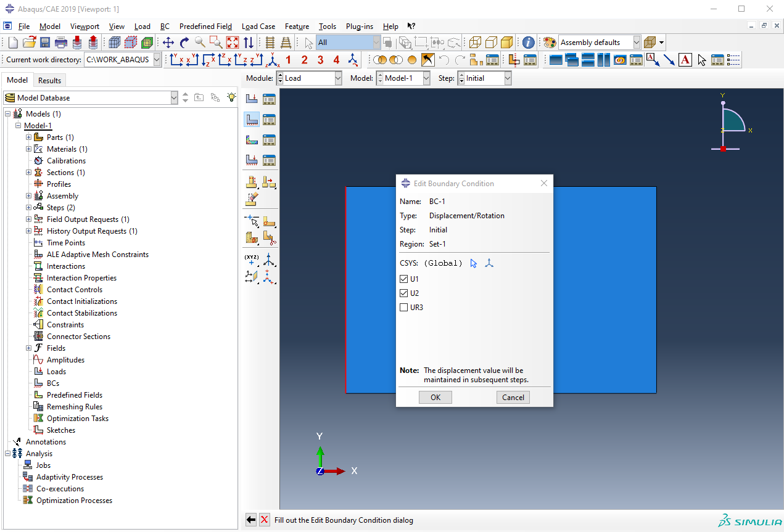Click OK in Edit Boundary Condition dialog
Image resolution: width=784 pixels, height=532 pixels.
(435, 398)
